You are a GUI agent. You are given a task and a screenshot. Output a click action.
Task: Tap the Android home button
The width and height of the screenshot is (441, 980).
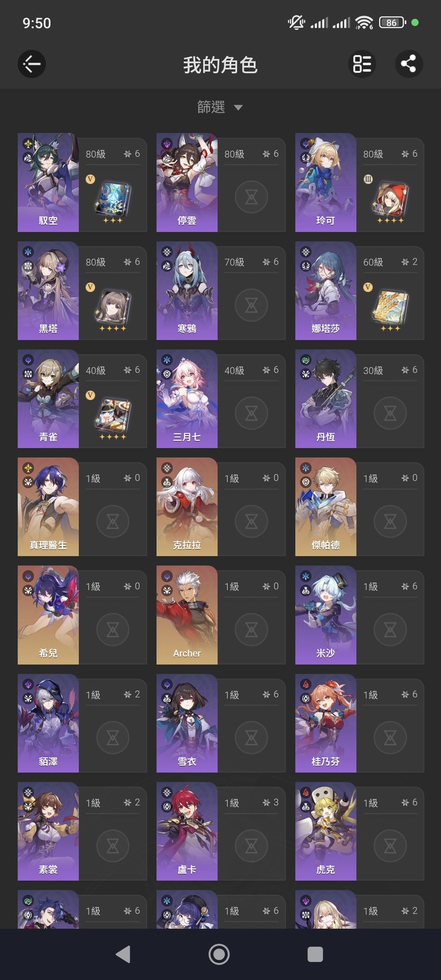(x=219, y=954)
